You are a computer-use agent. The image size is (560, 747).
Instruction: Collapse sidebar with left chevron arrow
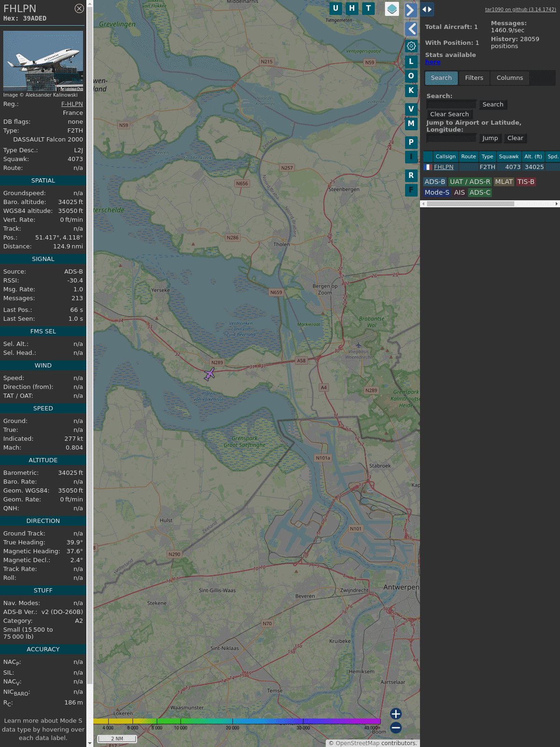[411, 29]
